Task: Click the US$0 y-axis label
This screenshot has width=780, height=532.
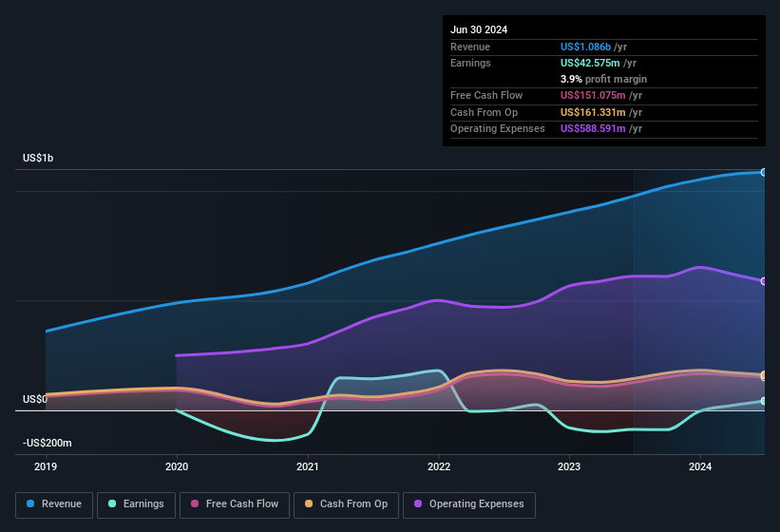Action: coord(35,399)
